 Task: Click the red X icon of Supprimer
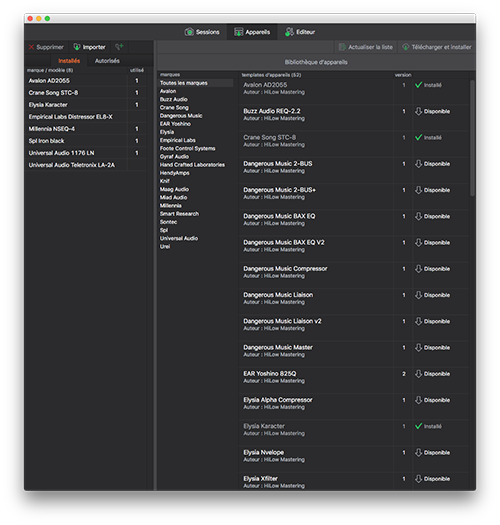tap(31, 47)
